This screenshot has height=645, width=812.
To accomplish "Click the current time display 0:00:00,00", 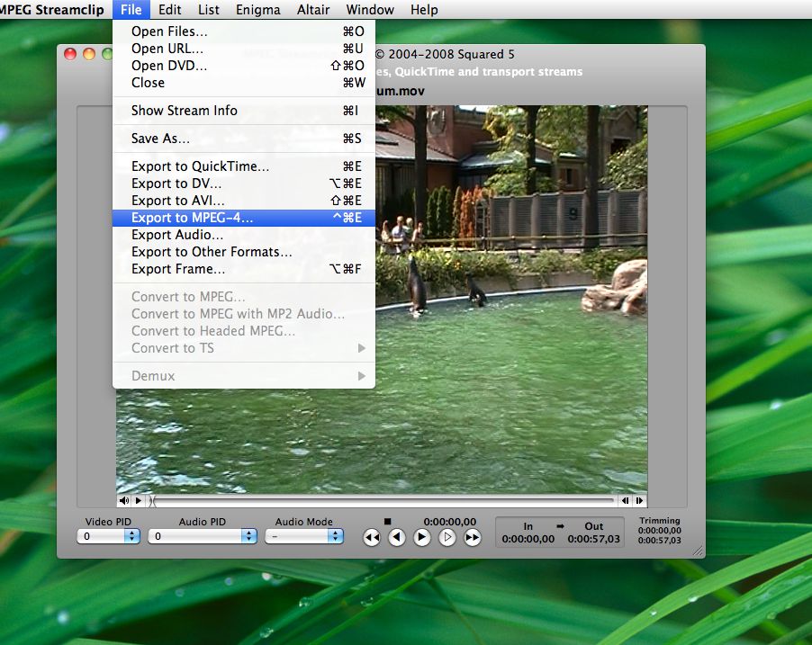I will point(449,522).
